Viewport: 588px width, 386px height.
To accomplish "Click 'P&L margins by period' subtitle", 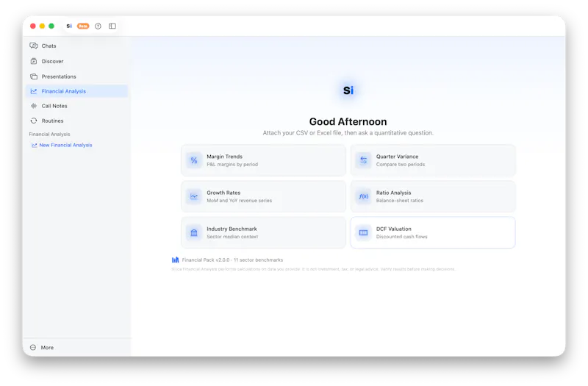I will pyautogui.click(x=232, y=164).
